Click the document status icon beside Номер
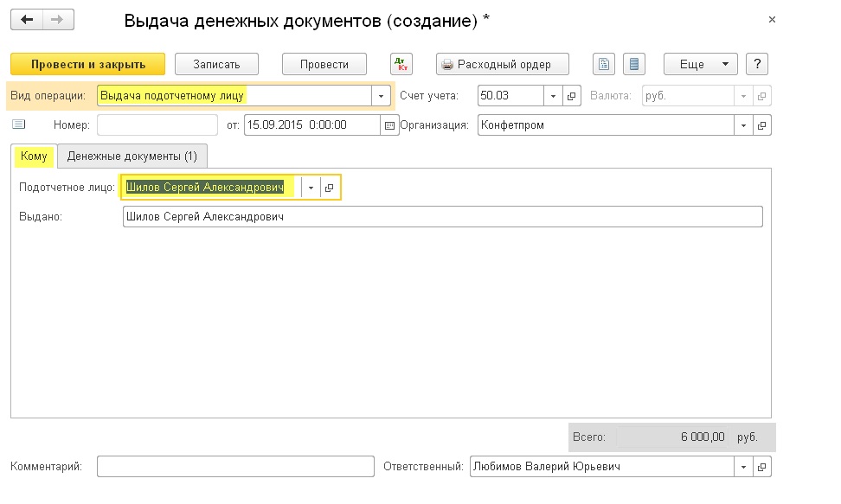 19,124
